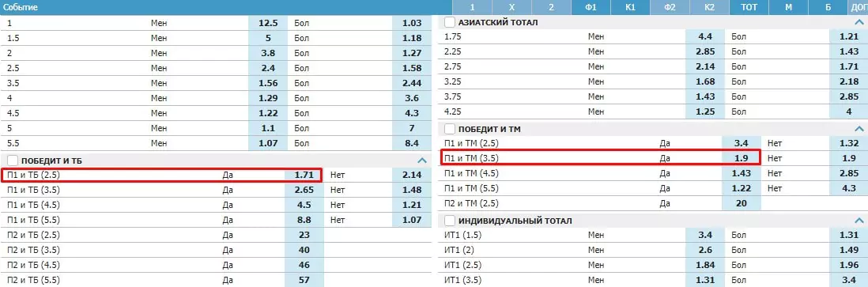Choose Нет 1.48 for П1 и ТБ (3.5)
Screen dimensions: 868x287
[412, 190]
